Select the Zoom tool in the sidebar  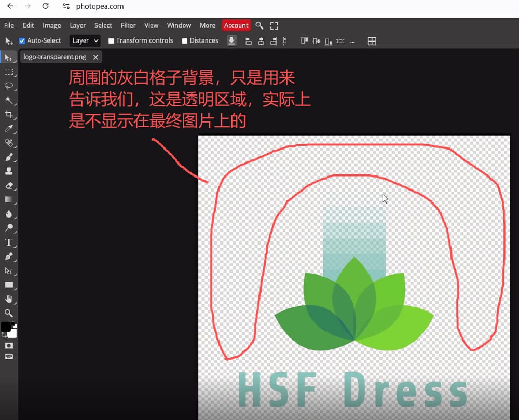pyautogui.click(x=9, y=313)
